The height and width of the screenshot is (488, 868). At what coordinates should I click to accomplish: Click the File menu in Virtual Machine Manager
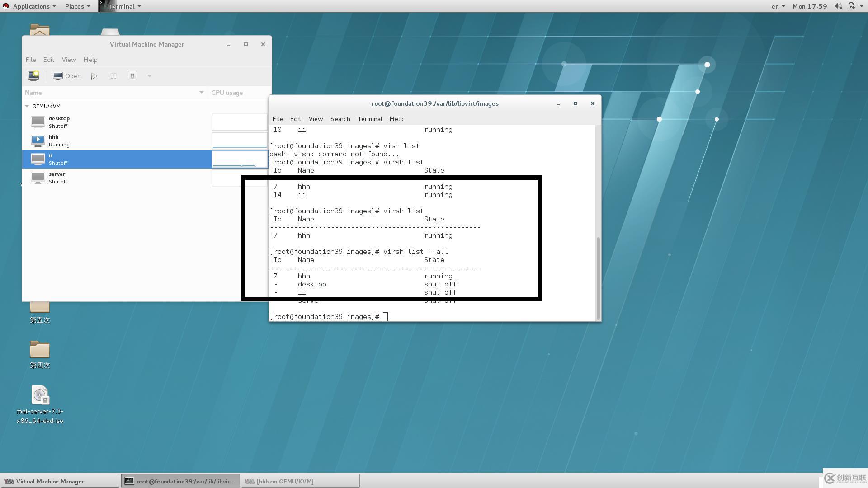point(30,59)
